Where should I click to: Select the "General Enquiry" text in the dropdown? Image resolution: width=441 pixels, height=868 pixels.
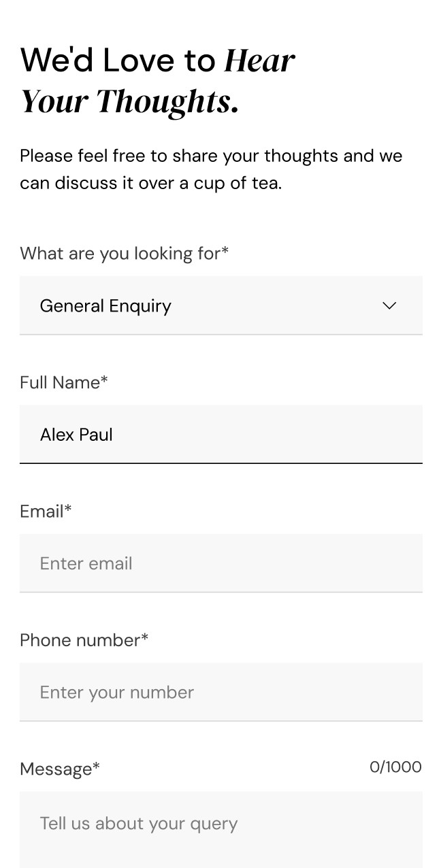(x=105, y=306)
